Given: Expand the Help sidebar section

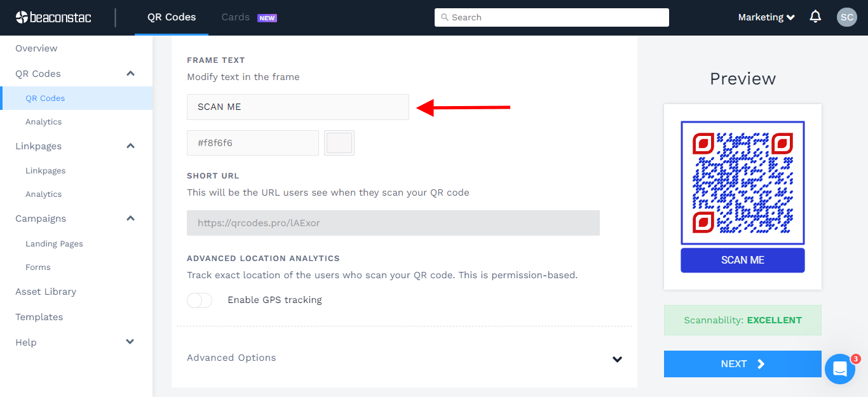Looking at the screenshot, I should [x=130, y=342].
